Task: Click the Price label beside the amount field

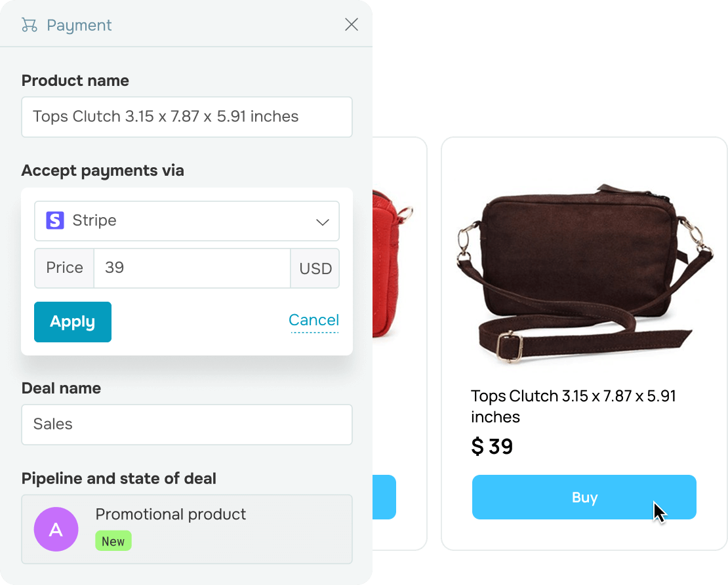Action: (64, 268)
